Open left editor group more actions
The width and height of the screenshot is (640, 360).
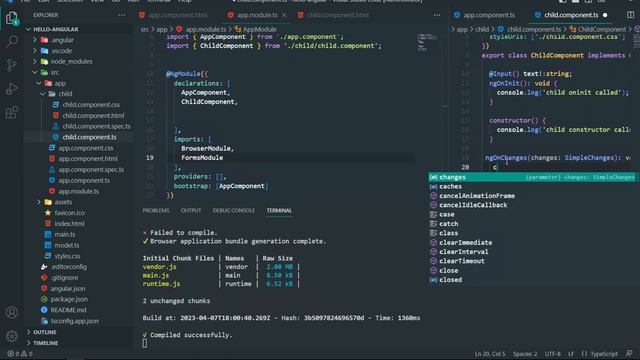click(437, 15)
